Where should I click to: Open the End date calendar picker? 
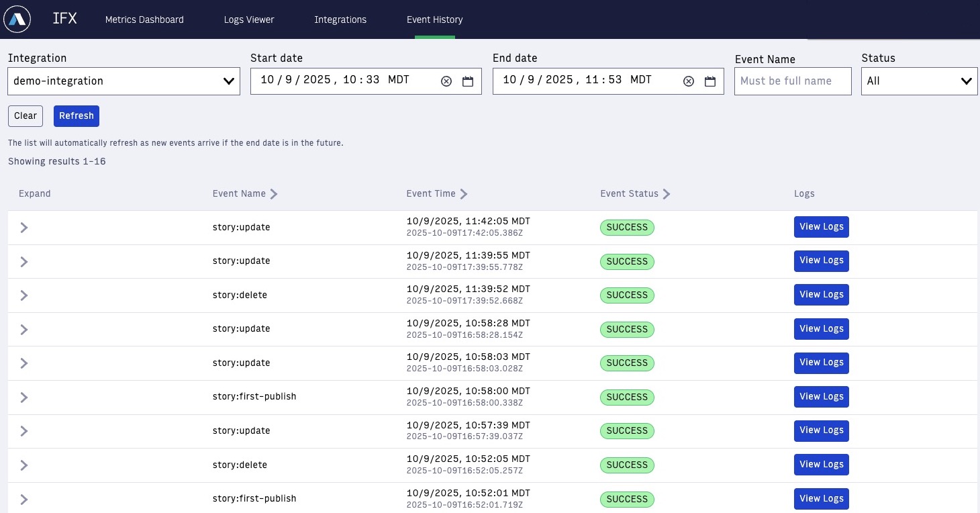710,81
